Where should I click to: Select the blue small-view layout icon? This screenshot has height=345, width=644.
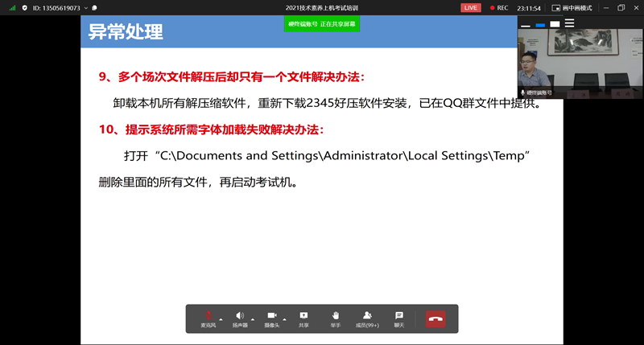pyautogui.click(x=541, y=24)
